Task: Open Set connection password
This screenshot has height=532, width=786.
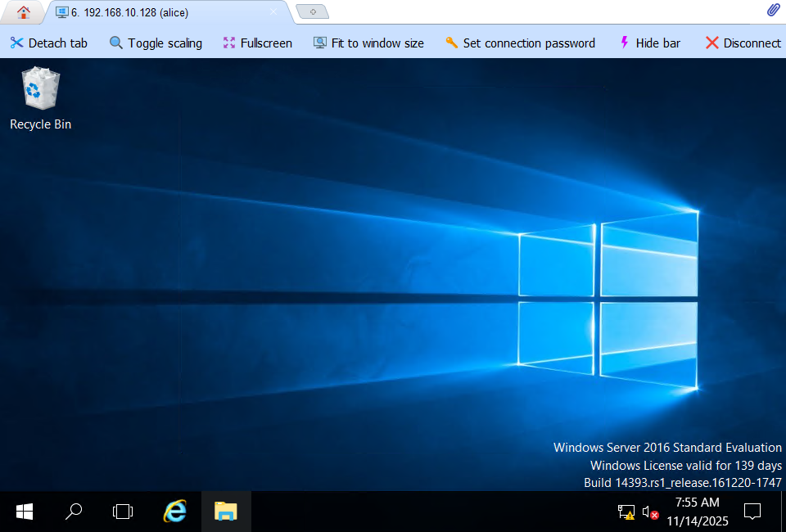Action: pyautogui.click(x=520, y=43)
